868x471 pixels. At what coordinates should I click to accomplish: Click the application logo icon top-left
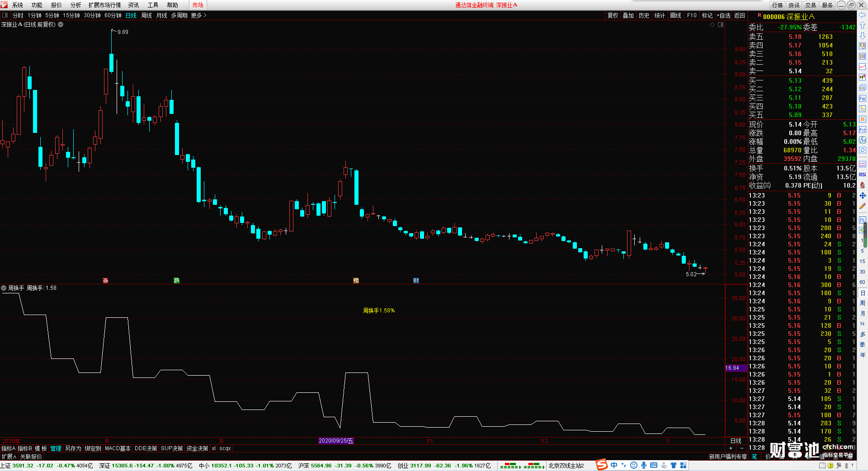point(4,5)
